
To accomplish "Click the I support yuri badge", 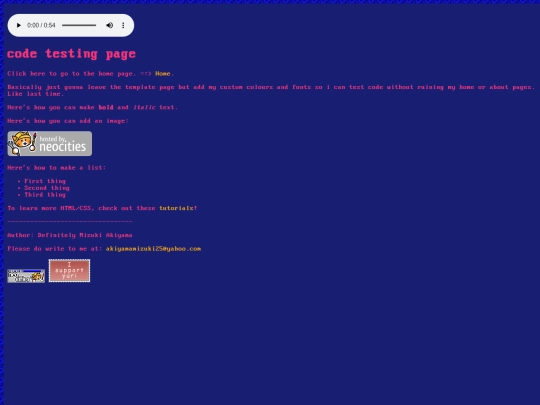I will click(70, 270).
